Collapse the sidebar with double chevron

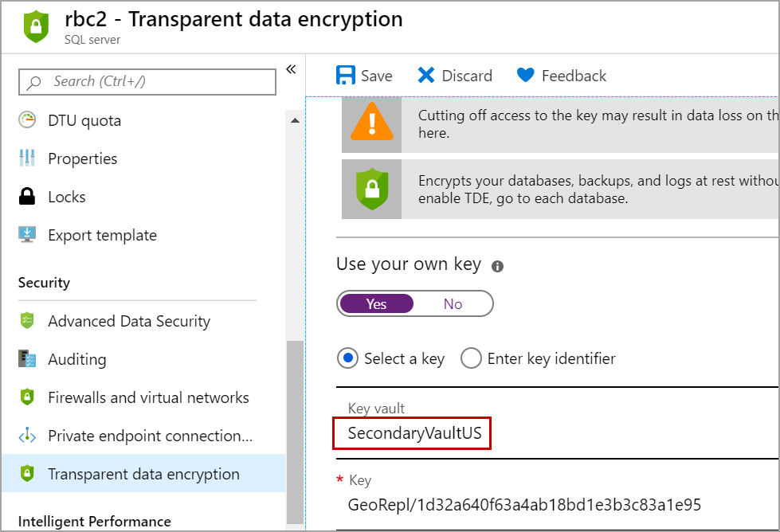click(x=291, y=69)
